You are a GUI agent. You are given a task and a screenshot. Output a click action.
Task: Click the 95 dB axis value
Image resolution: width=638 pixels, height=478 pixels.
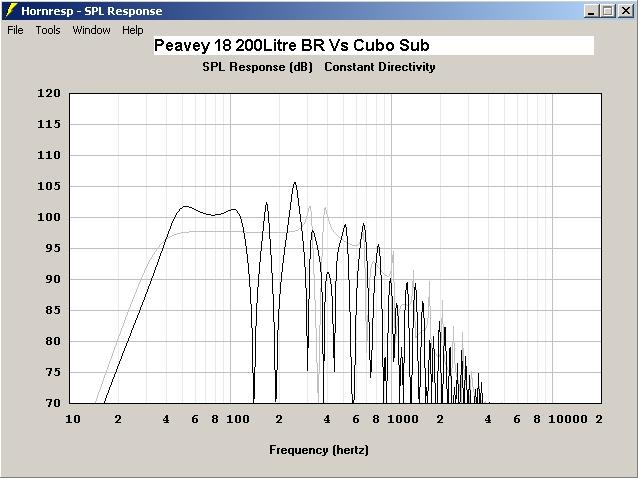click(x=53, y=248)
